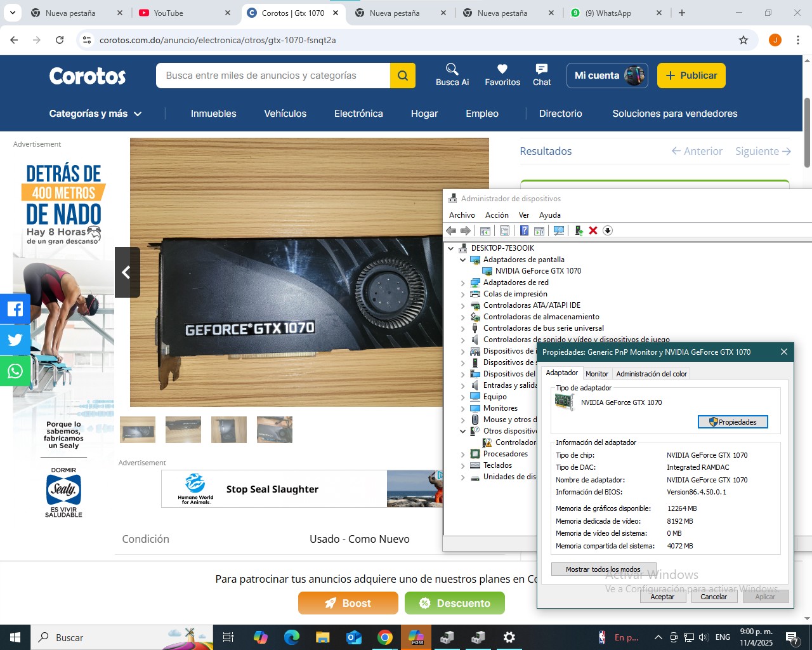Open Ayuda menu in Device Manager
This screenshot has height=650, width=812.
point(550,215)
